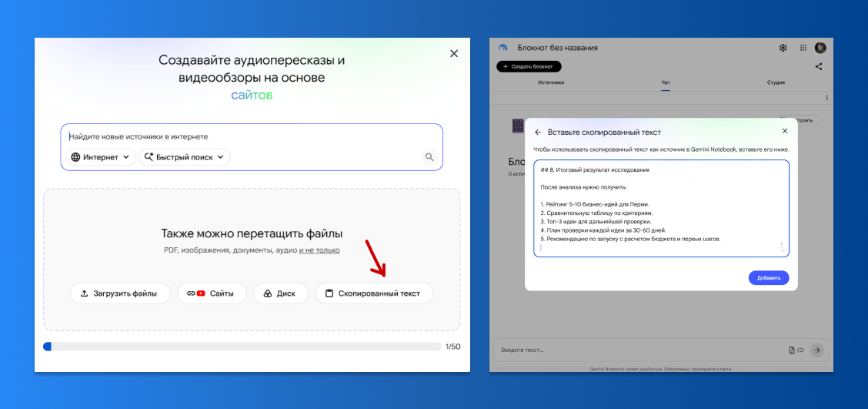Click inside the pasted text area

pyautogui.click(x=662, y=209)
